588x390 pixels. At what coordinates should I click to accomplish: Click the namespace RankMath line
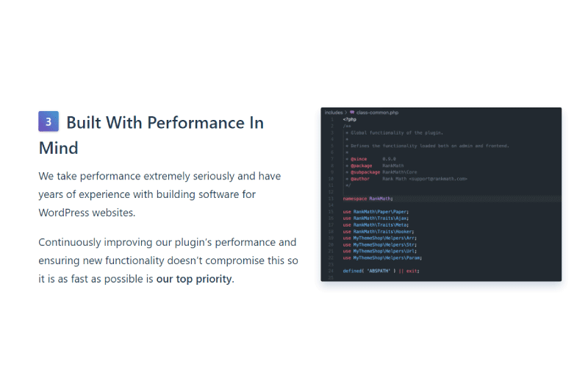click(x=368, y=199)
